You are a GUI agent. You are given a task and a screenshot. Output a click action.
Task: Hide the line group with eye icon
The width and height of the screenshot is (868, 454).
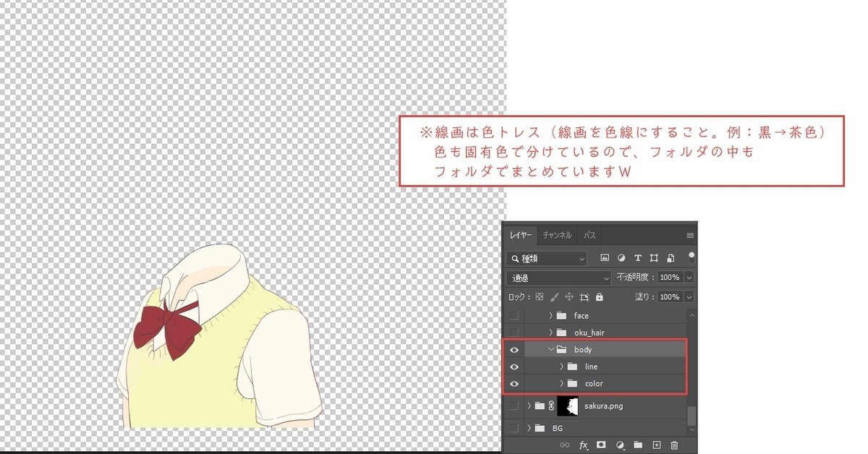[514, 367]
